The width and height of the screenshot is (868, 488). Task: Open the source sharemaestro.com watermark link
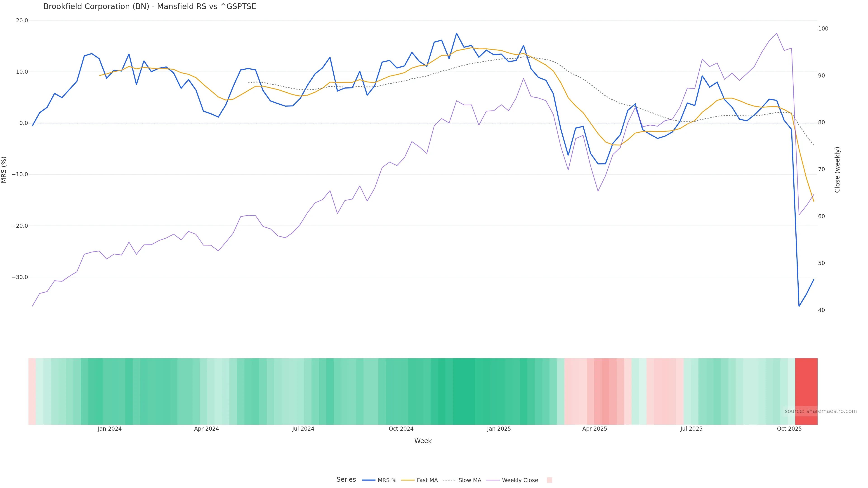point(820,411)
